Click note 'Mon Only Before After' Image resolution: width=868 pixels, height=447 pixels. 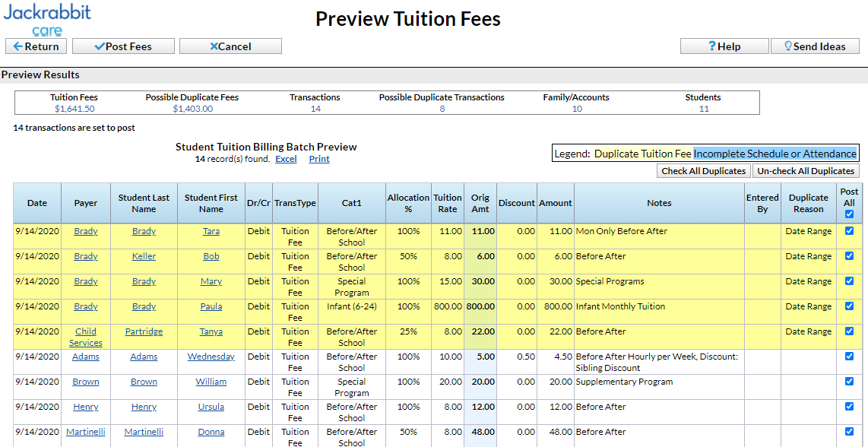click(x=622, y=232)
